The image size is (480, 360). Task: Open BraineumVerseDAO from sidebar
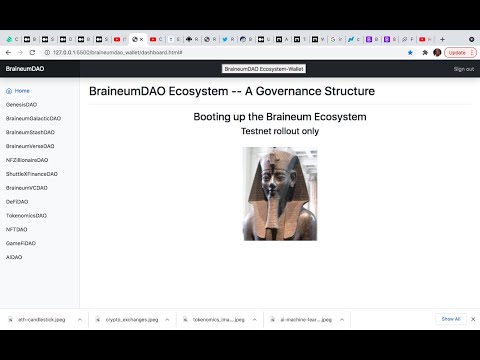coord(30,146)
